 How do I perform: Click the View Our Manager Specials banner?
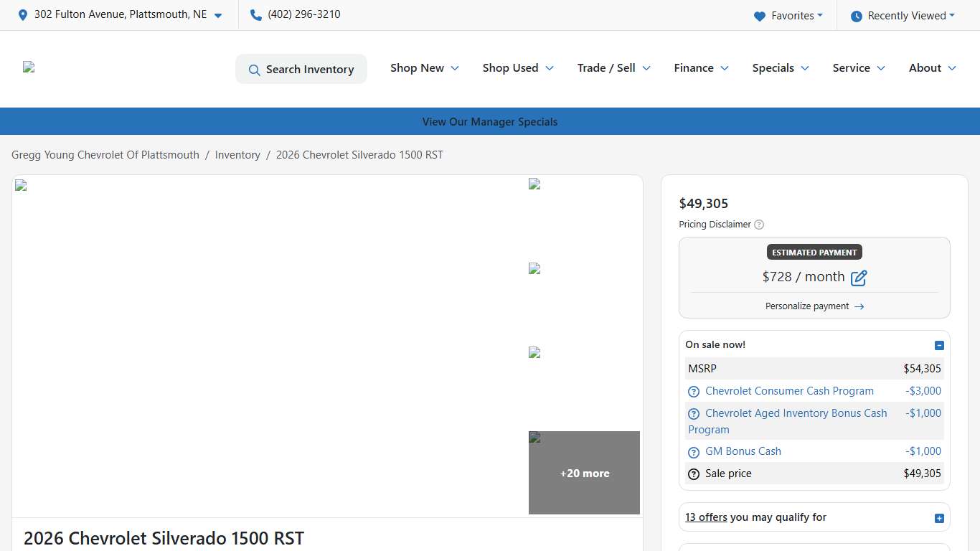click(x=490, y=122)
